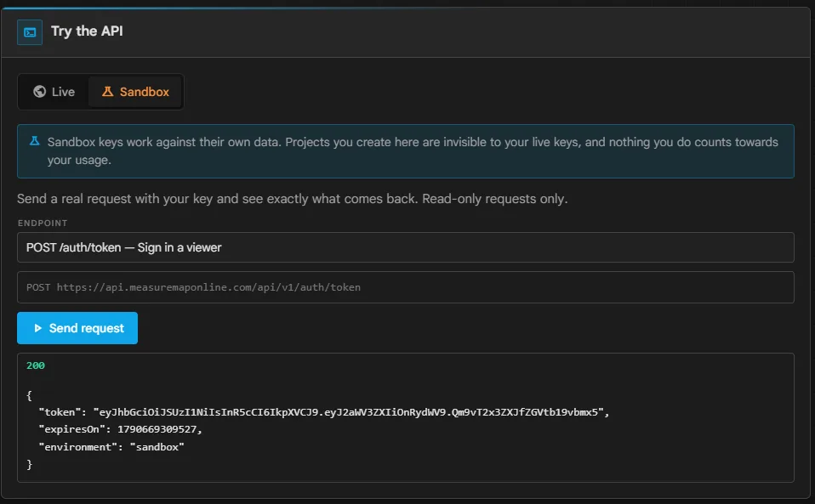
Task: Click the Sandbox keys notice text
Action: tap(413, 151)
